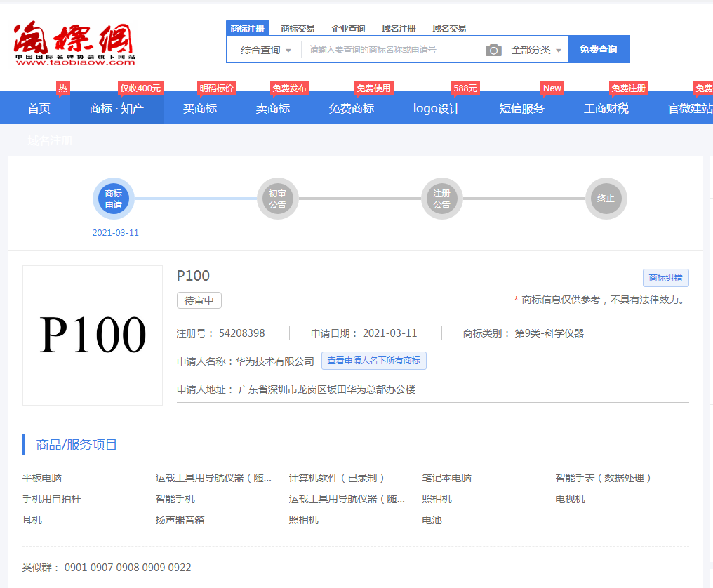Select the 企业查询 search tab
The height and width of the screenshot is (588, 713).
[348, 29]
